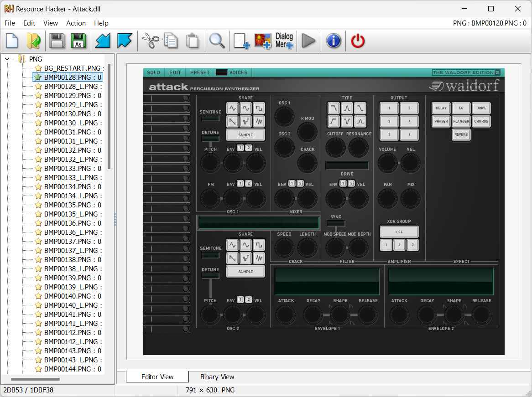532x397 pixels.
Task: Click the resource tree horizontal scrollbar thumb
Action: pyautogui.click(x=35, y=379)
